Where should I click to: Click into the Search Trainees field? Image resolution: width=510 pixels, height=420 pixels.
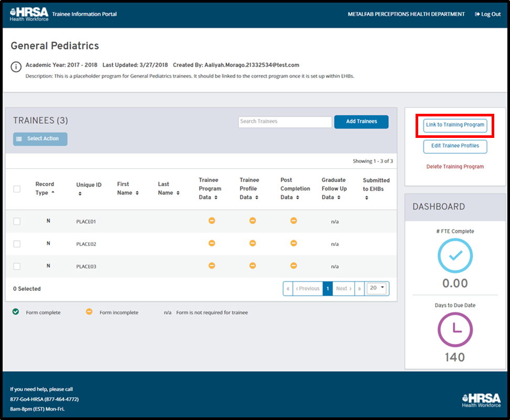pos(285,122)
